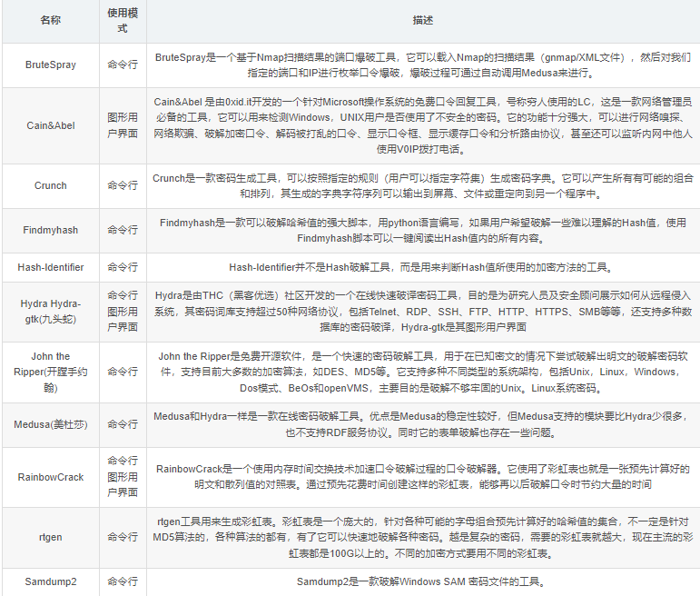Click the 使用模式 column header
The width and height of the screenshot is (700, 596).
click(123, 21)
